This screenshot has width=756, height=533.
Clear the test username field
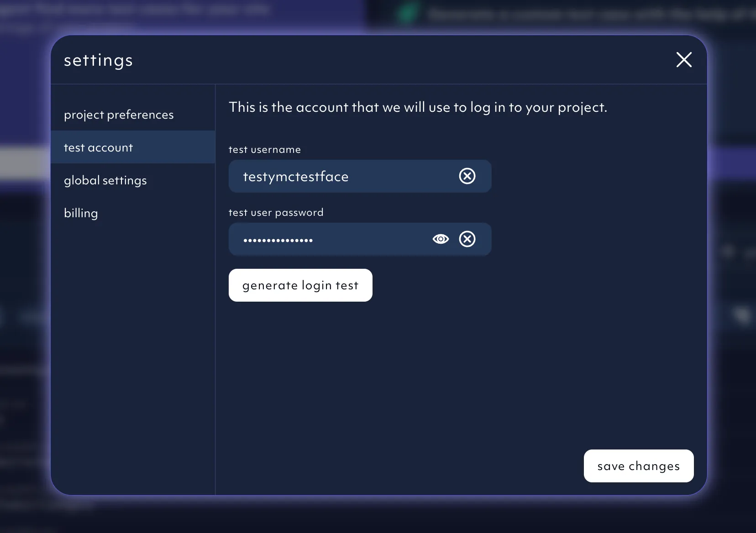467,176
